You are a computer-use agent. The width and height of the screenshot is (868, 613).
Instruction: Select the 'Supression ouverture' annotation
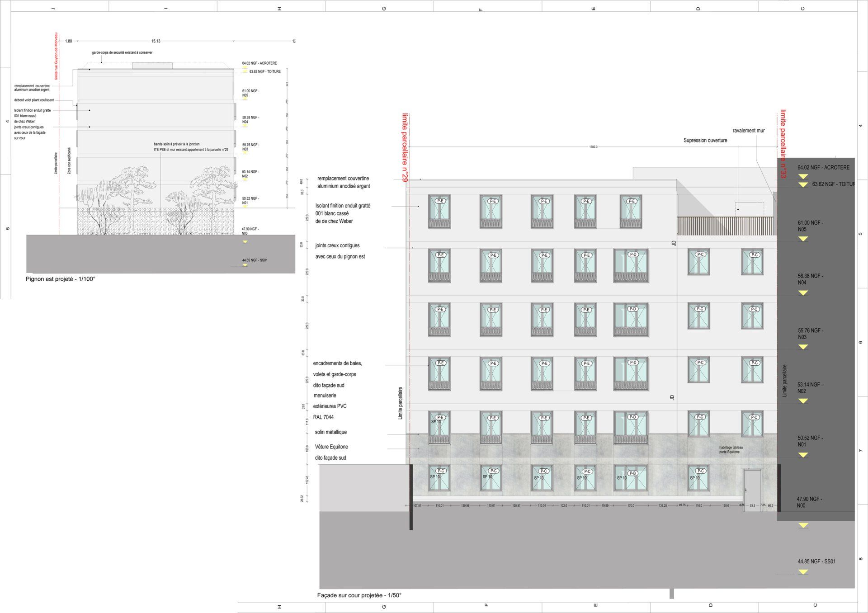pos(705,141)
